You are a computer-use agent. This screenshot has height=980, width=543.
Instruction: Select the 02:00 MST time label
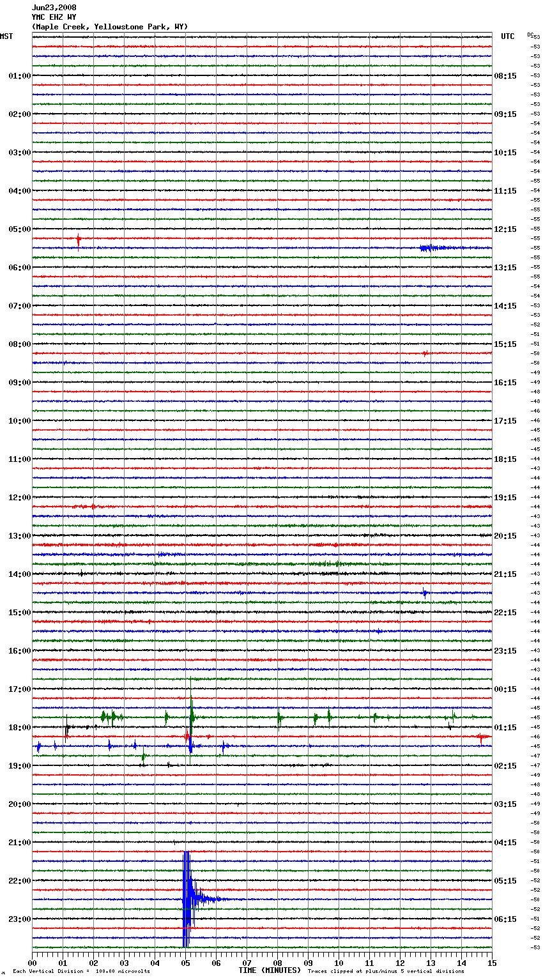pyautogui.click(x=20, y=114)
